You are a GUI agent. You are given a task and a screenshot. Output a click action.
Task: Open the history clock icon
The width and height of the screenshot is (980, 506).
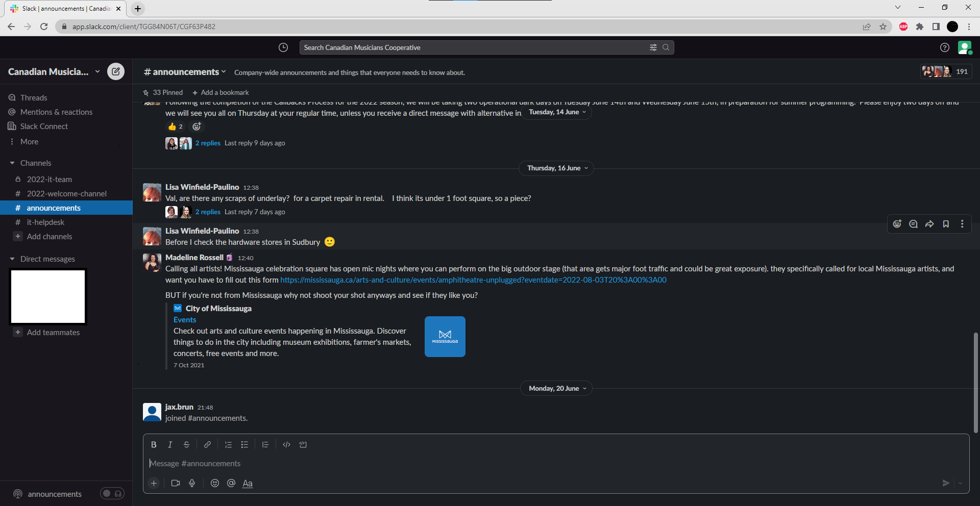tap(283, 47)
